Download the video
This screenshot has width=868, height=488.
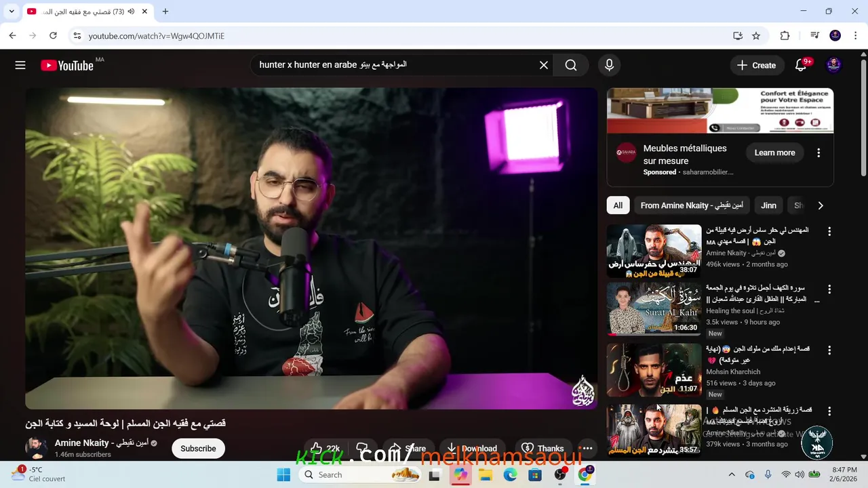[x=472, y=448]
